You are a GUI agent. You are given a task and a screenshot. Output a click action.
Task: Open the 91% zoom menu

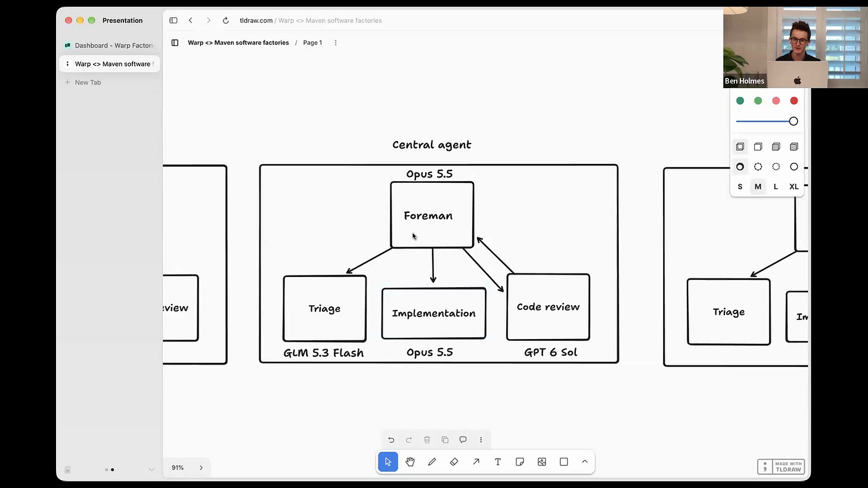tap(178, 468)
